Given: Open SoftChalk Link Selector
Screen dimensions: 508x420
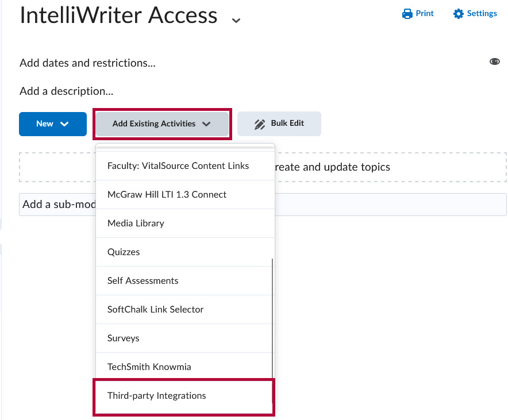Looking at the screenshot, I should coord(155,309).
